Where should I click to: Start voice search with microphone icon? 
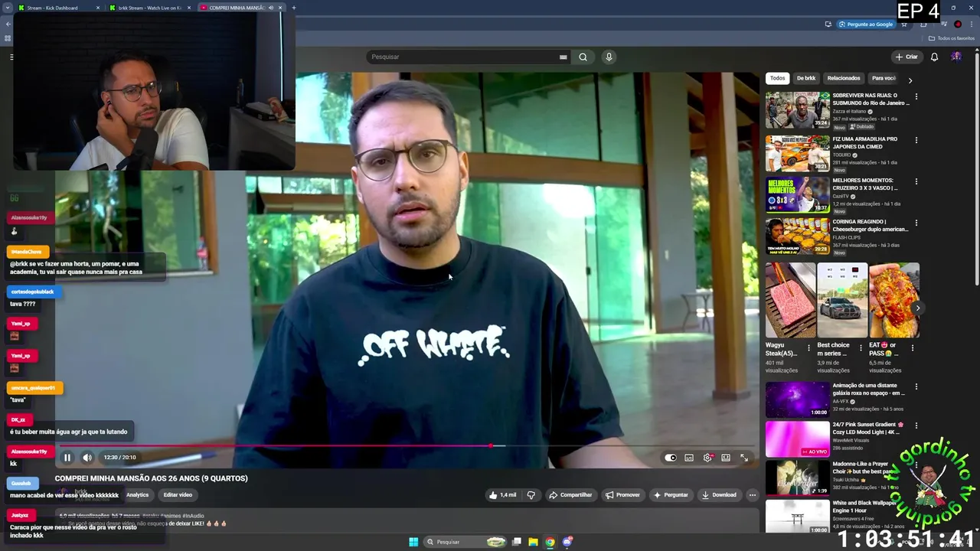click(x=609, y=57)
